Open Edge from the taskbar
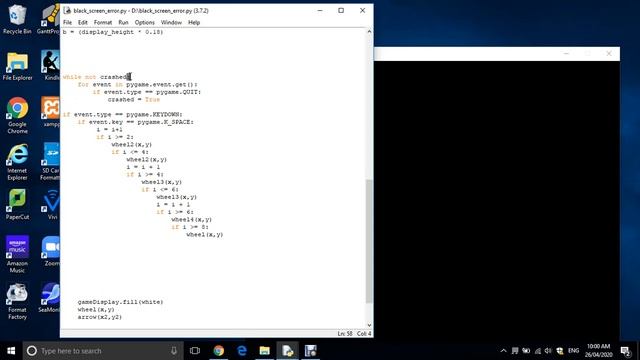640x360 pixels. pos(242,351)
